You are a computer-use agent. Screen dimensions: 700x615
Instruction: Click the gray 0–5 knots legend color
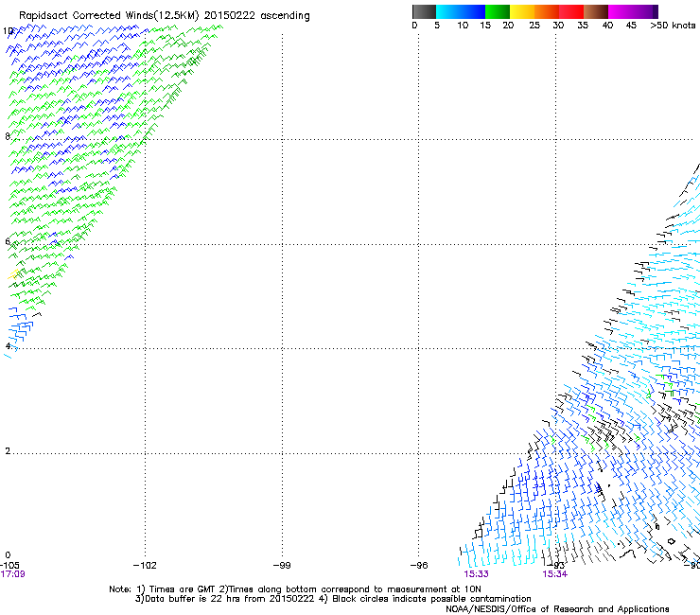coord(424,11)
